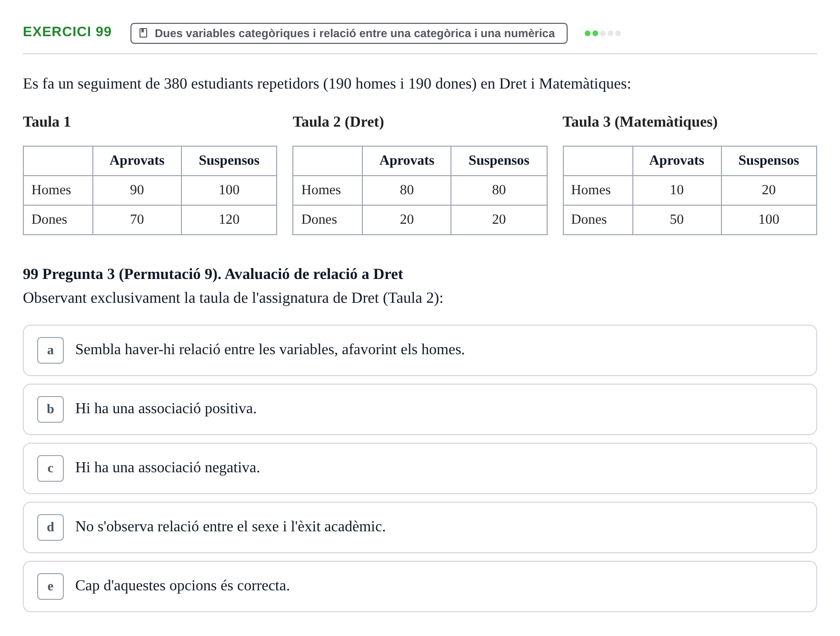Click the value 90 in Taula 1

137,190
